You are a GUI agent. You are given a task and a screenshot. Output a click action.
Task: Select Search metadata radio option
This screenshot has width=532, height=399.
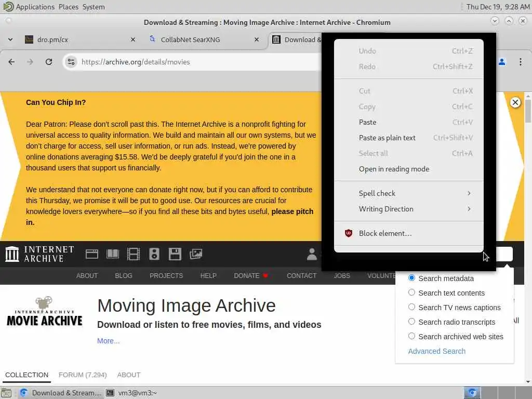coord(411,278)
